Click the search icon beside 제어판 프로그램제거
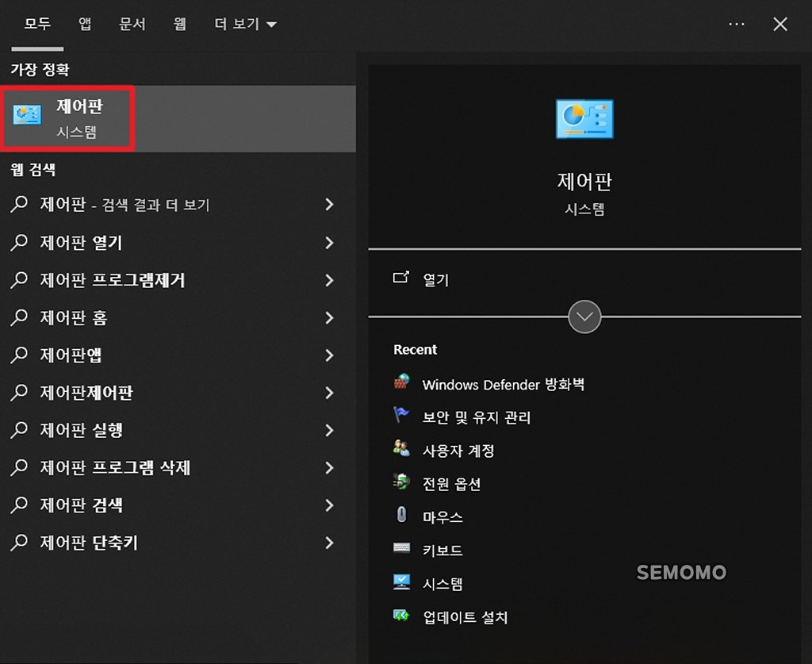 (x=19, y=280)
